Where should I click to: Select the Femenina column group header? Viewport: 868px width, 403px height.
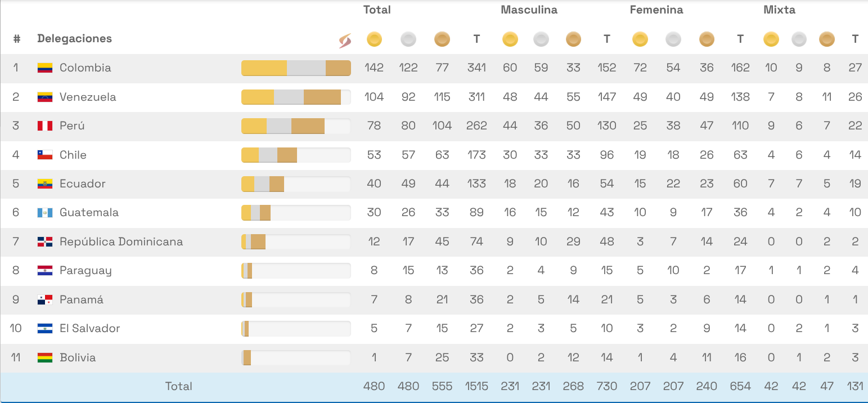(656, 10)
